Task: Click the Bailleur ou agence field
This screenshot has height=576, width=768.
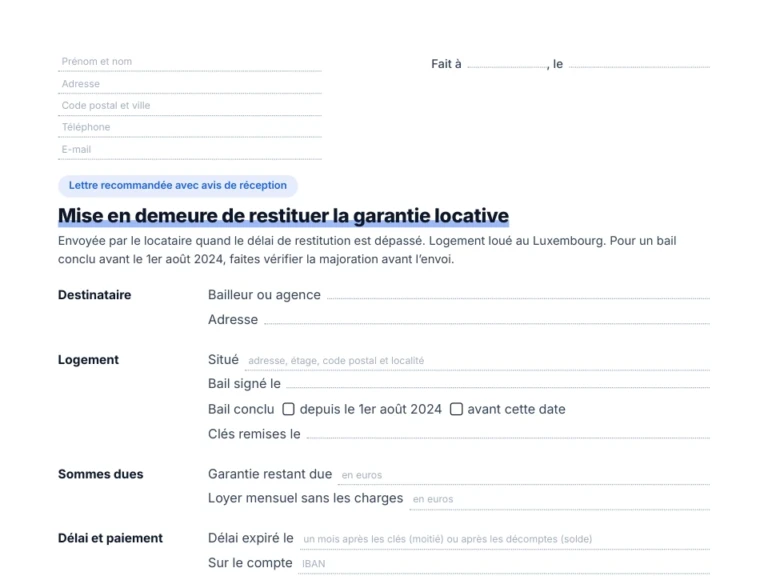Action: (518, 294)
